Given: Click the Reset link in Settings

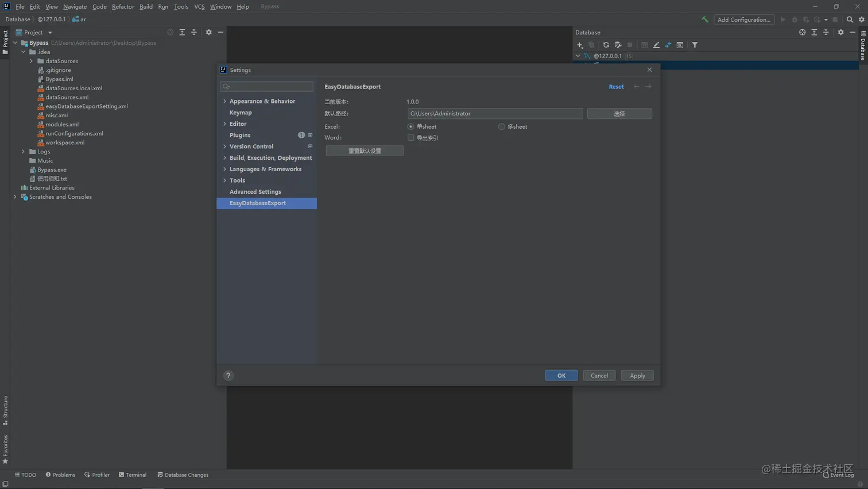Looking at the screenshot, I should (x=616, y=87).
